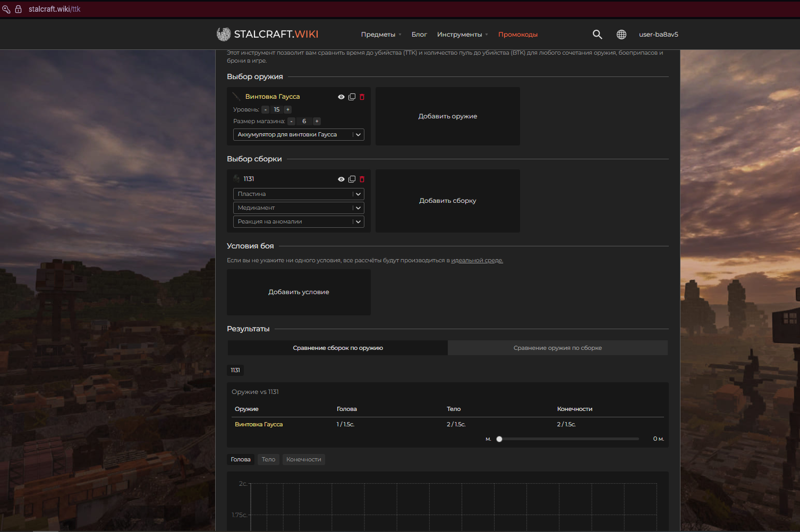
Task: Delete the 1131 build card
Action: click(x=362, y=179)
